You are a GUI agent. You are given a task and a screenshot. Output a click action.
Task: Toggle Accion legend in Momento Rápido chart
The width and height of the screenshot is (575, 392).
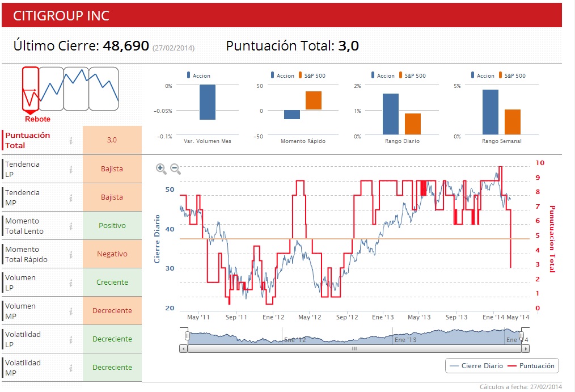pos(282,75)
